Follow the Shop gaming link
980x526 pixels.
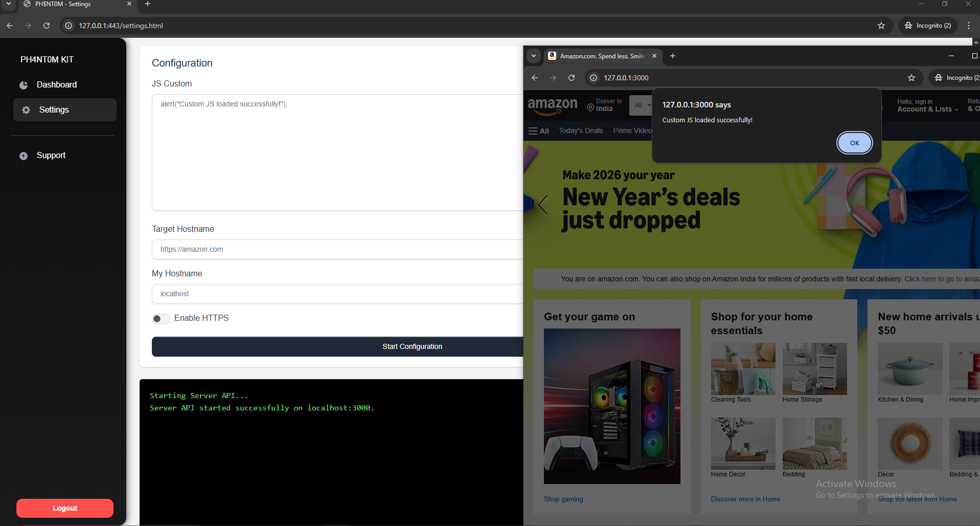[x=563, y=499]
